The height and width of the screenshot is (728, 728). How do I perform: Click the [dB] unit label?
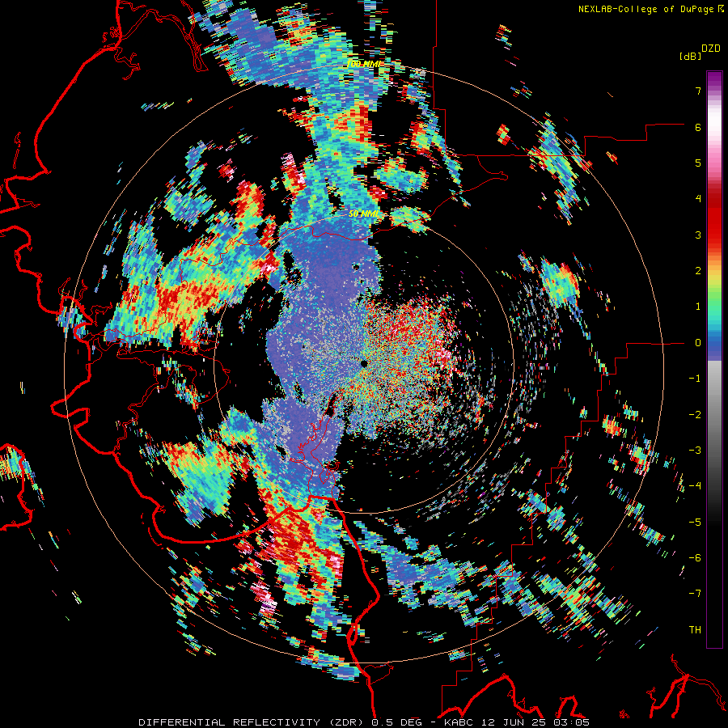coord(691,56)
